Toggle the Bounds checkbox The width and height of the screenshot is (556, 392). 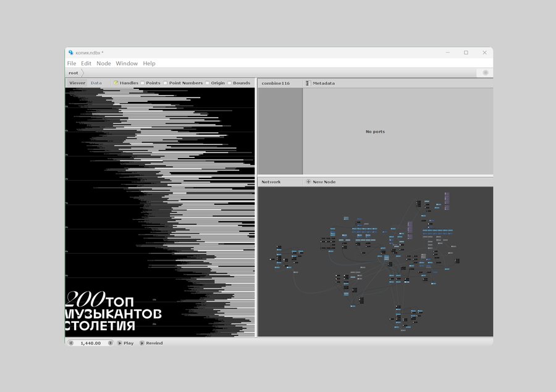pyautogui.click(x=230, y=83)
